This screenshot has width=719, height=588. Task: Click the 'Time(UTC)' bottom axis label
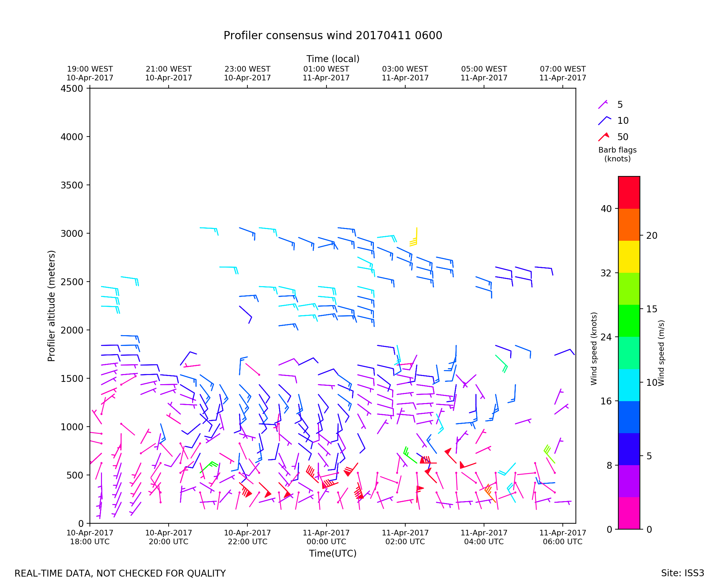(x=332, y=553)
